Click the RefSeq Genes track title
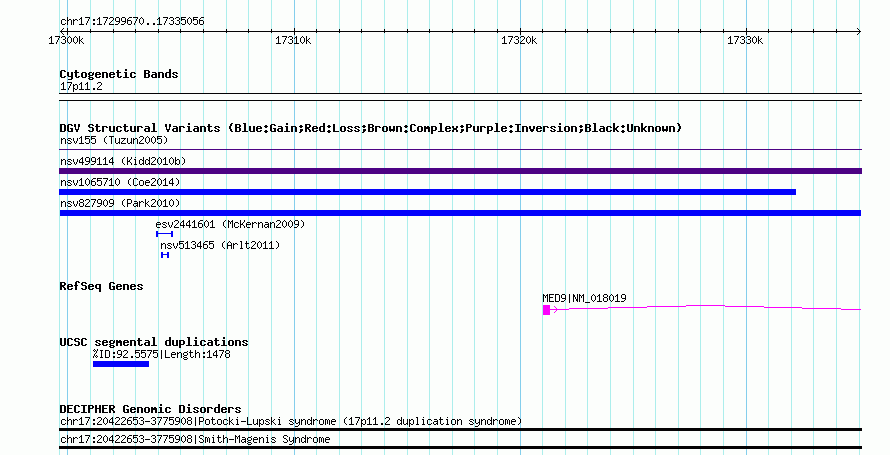890x455 pixels. [101, 287]
